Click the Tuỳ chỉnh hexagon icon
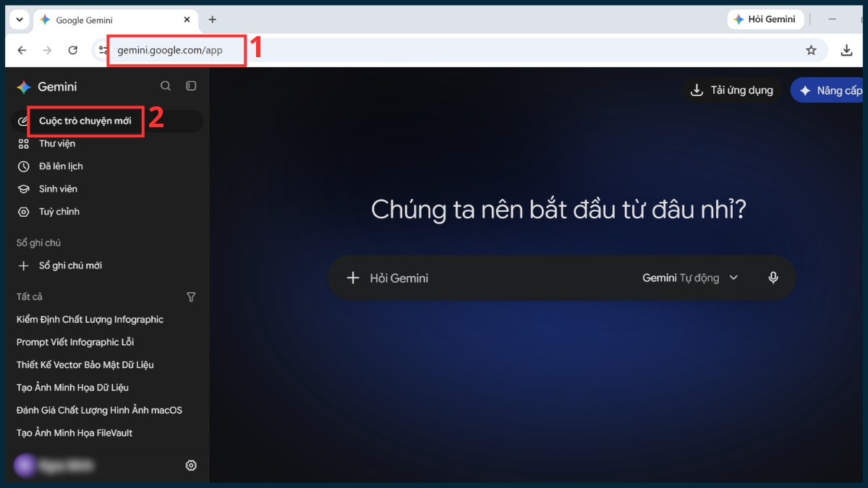 pos(24,212)
